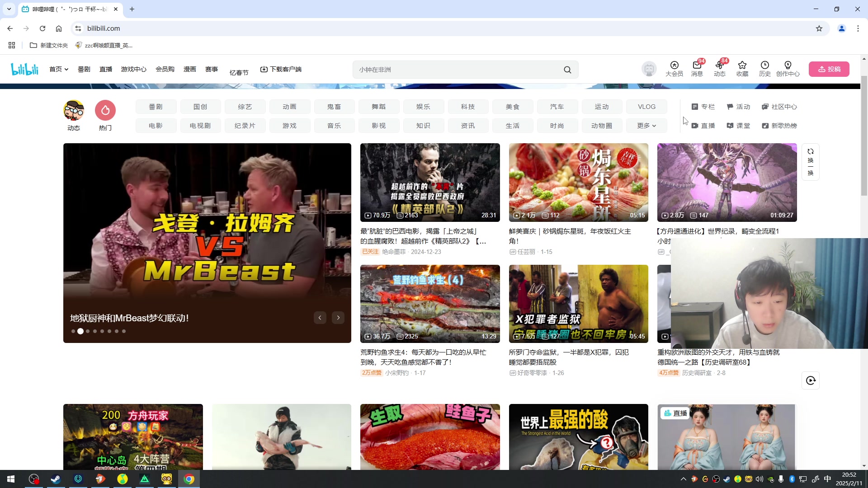
Task: Open 新歌热榜 music chart link
Action: [779, 126]
